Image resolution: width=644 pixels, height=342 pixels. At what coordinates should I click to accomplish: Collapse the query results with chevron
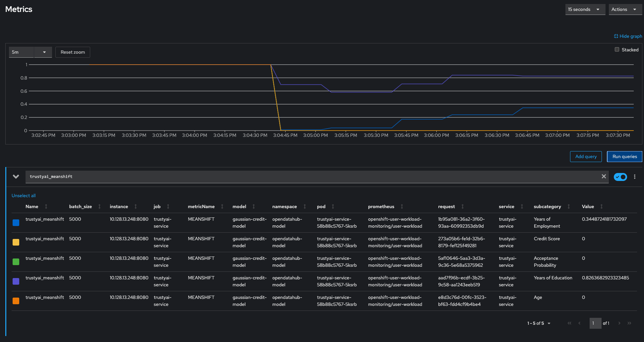coord(16,177)
